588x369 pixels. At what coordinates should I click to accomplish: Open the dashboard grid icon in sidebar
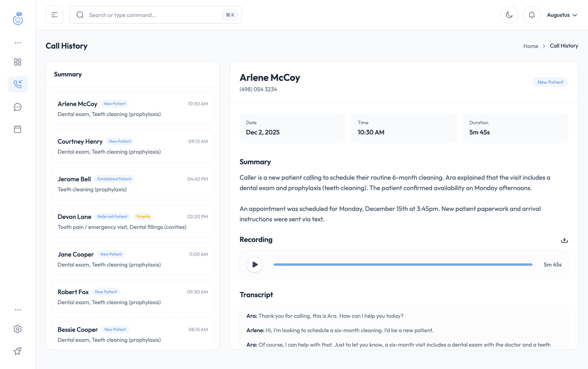[x=18, y=62]
